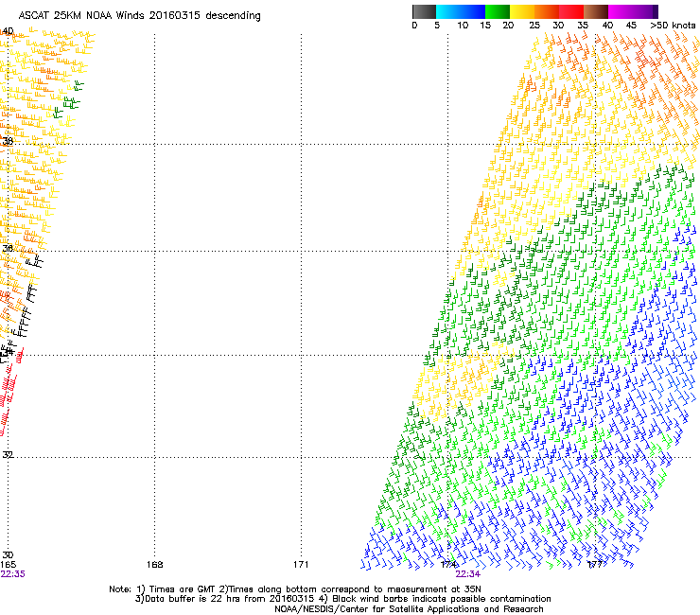Click the latitude label '32' on the left axis
Image resolution: width=700 pixels, height=615 pixels.
[x=8, y=455]
